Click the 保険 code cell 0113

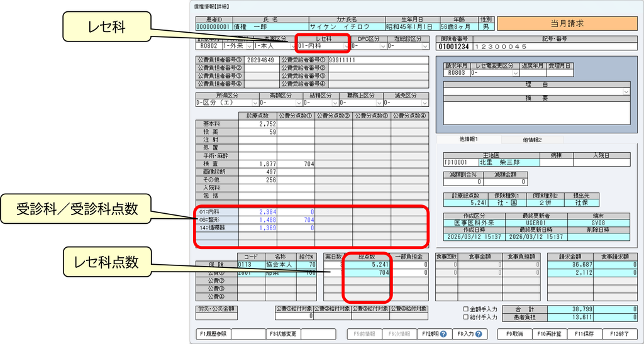(x=251, y=265)
